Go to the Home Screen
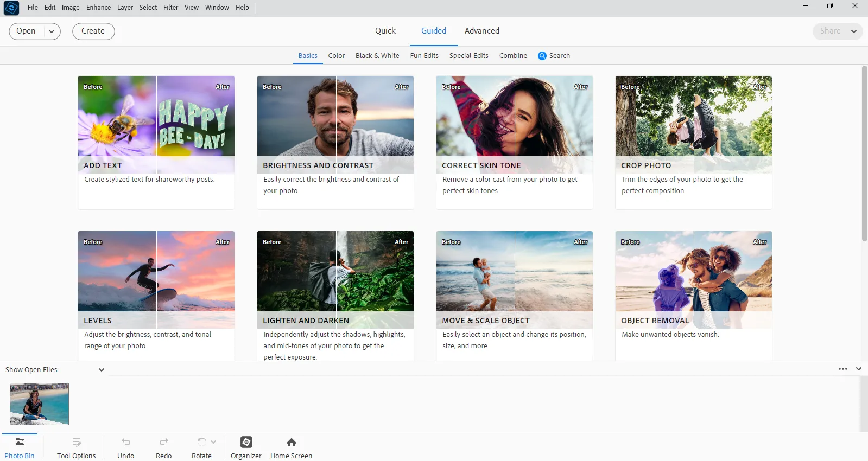The width and height of the screenshot is (868, 461). 292,448
